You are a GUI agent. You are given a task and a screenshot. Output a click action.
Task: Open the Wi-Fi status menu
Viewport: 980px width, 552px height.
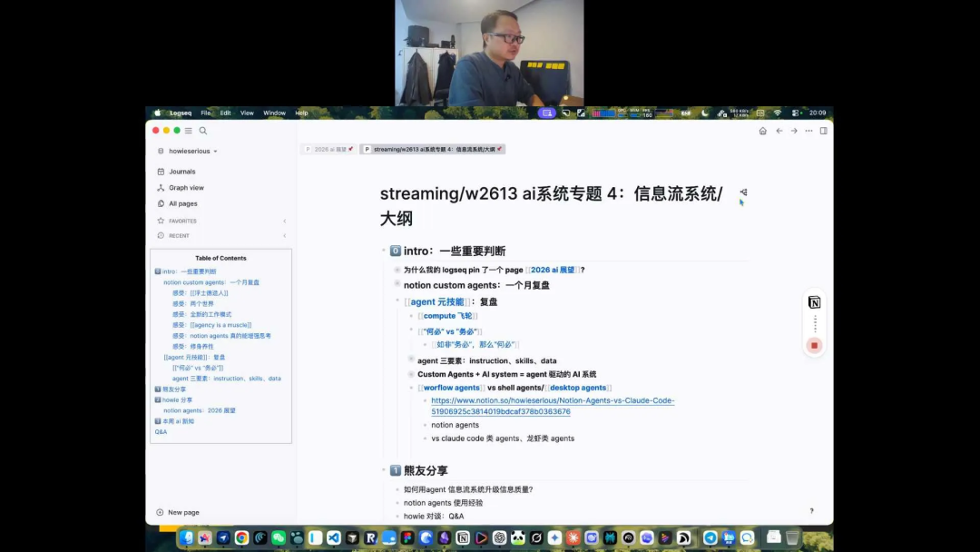(778, 113)
